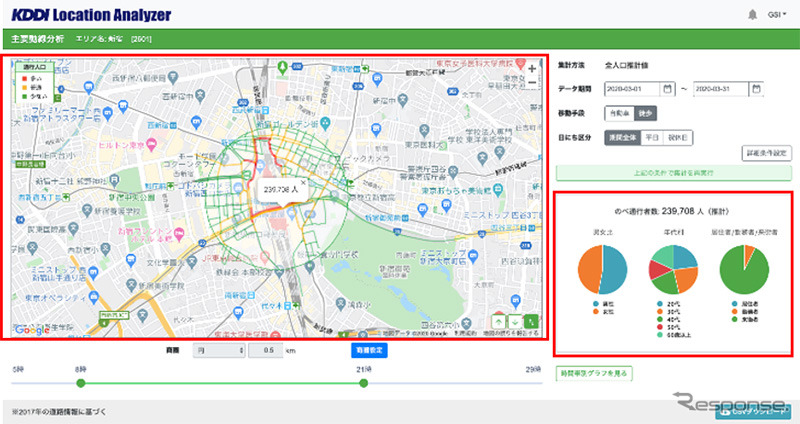Viewport: 800px width, 424px height.
Task: Click the CSV download button
Action: [x=754, y=411]
